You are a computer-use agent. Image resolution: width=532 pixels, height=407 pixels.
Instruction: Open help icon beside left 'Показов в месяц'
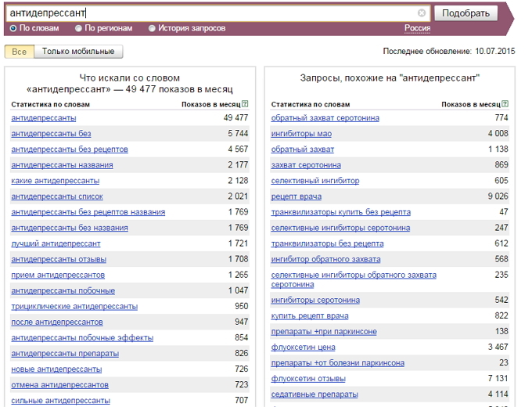tap(245, 104)
